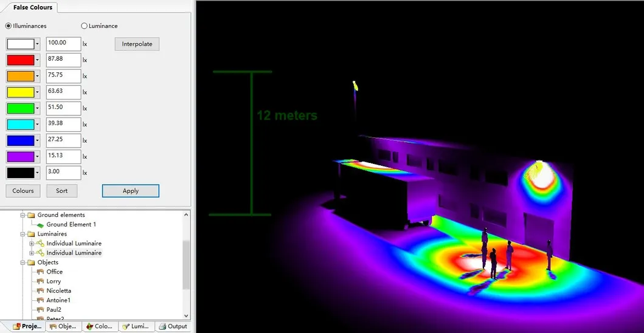
Task: Click the pole-mounted luminaire in the 3D view
Action: (355, 86)
